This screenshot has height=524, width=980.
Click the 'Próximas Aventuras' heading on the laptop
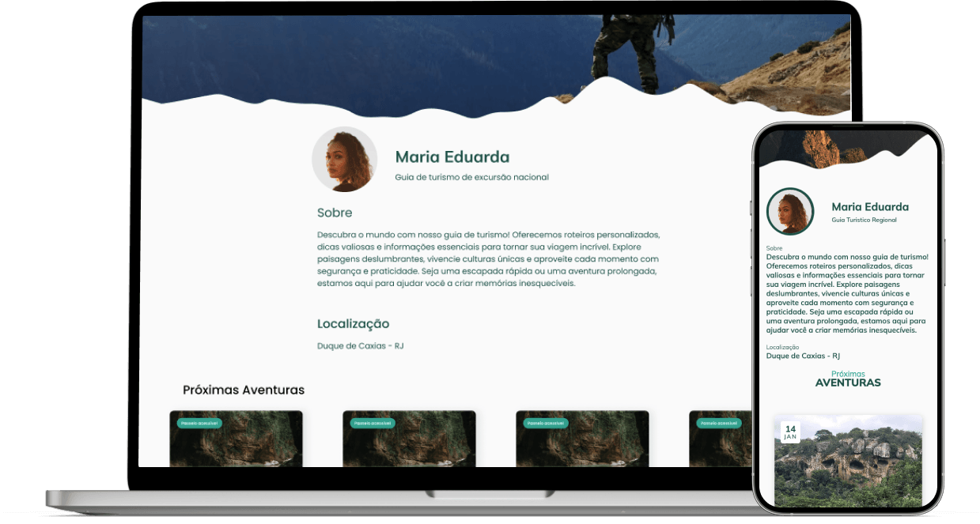[x=244, y=390]
